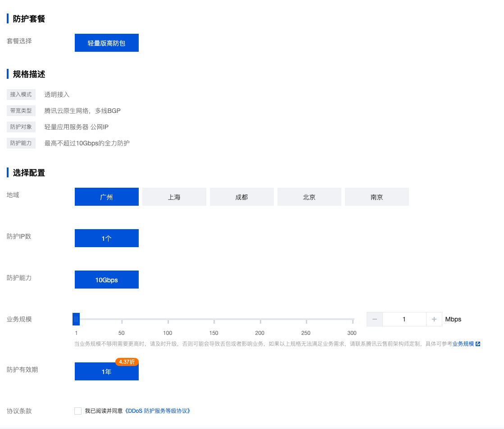Open the DDoS 防护服务等级协议 link
504x429 pixels.
[x=157, y=411]
